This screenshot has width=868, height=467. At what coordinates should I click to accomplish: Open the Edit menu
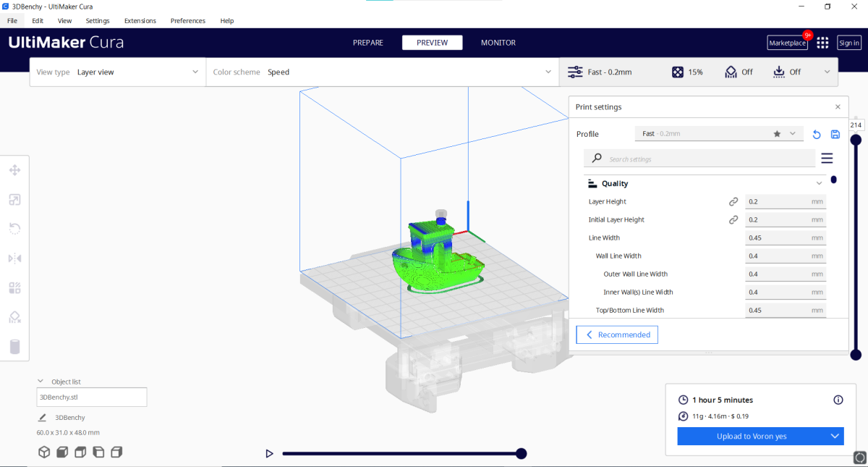[x=38, y=21]
